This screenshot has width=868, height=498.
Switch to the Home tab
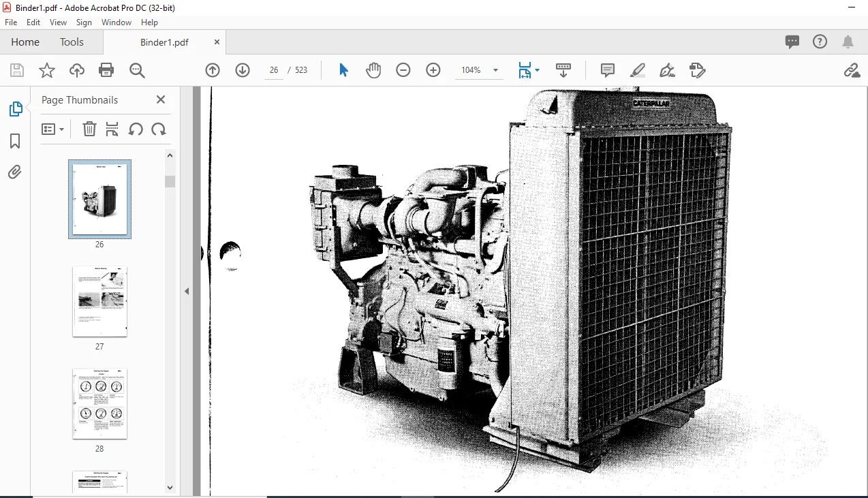pyautogui.click(x=25, y=42)
